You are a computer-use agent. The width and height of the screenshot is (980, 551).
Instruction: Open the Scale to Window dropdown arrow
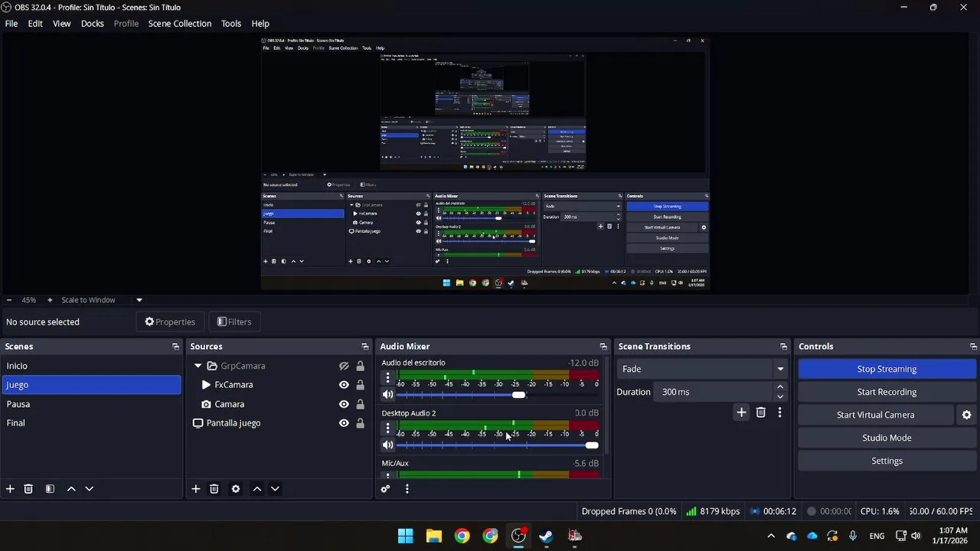(x=139, y=300)
